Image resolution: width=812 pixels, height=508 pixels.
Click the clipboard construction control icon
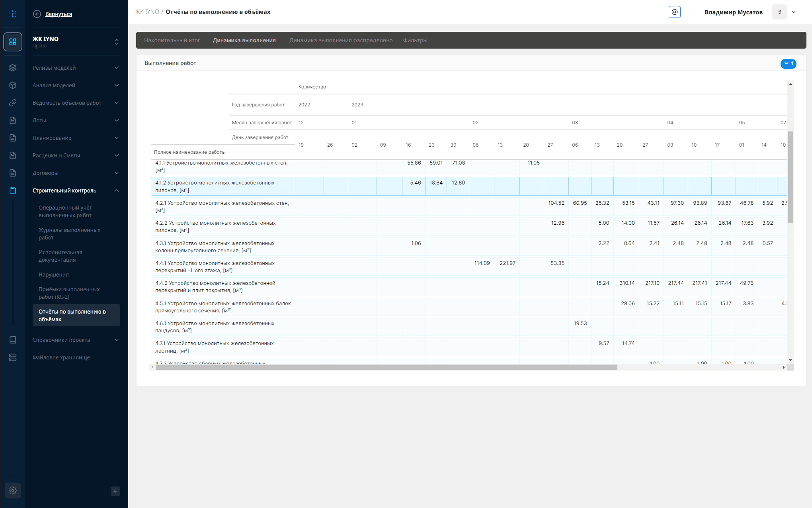13,190
